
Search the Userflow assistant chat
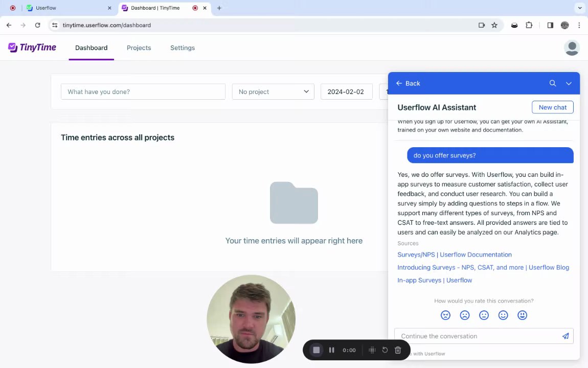click(x=552, y=83)
